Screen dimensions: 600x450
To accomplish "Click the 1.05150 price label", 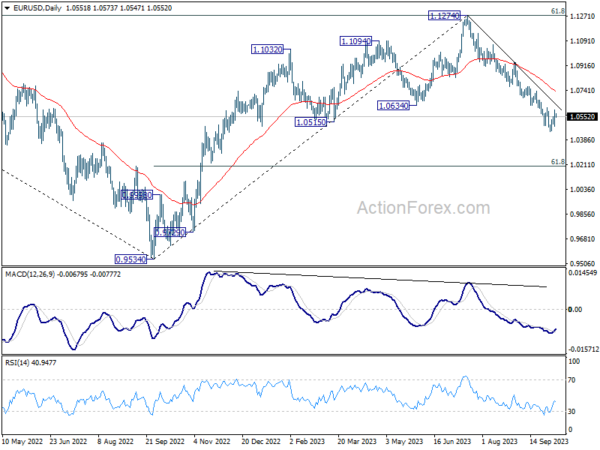I will pos(311,122).
